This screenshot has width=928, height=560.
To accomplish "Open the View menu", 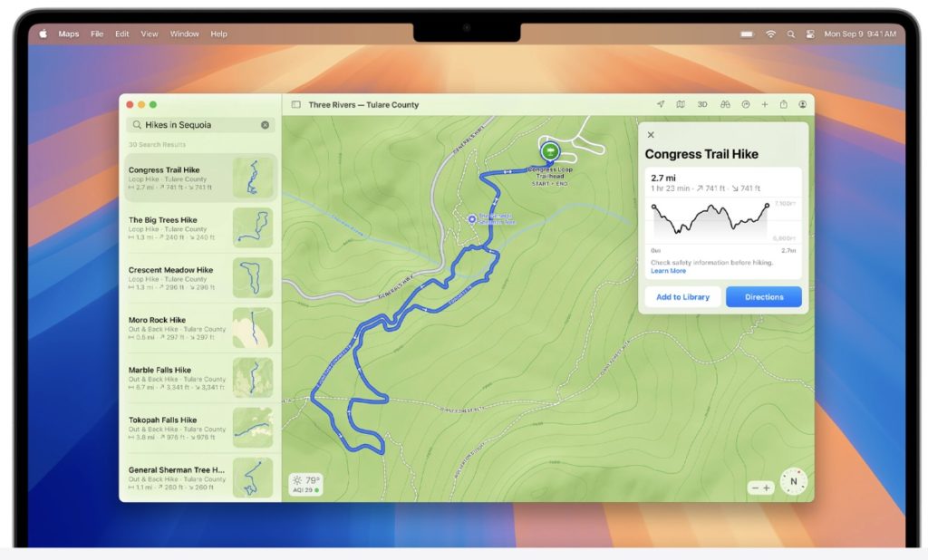I will pos(150,34).
